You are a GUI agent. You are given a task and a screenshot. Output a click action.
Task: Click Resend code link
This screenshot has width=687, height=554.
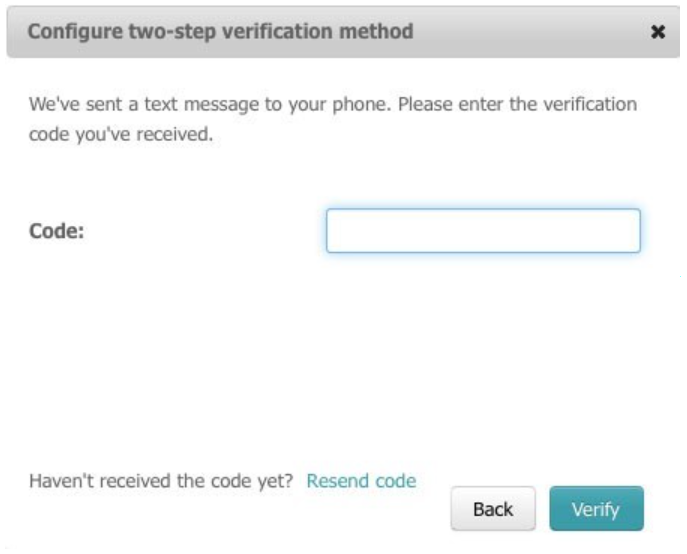click(x=361, y=481)
